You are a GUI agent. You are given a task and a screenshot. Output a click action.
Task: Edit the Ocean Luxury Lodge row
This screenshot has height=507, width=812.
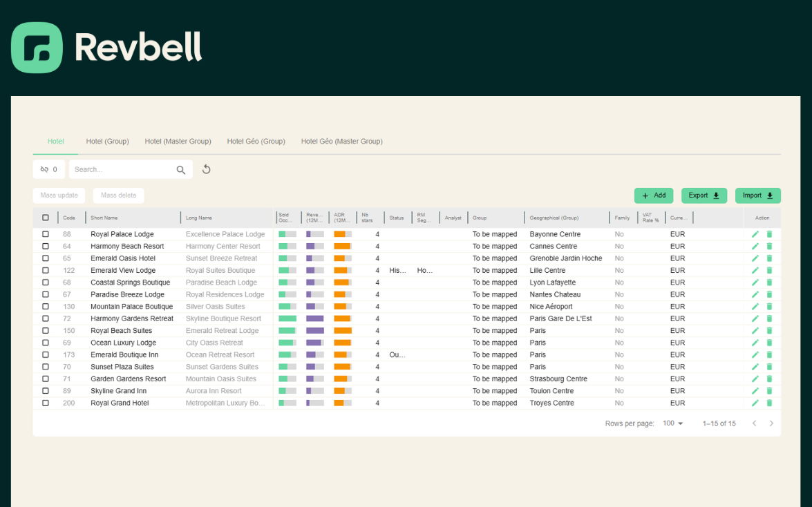(755, 343)
